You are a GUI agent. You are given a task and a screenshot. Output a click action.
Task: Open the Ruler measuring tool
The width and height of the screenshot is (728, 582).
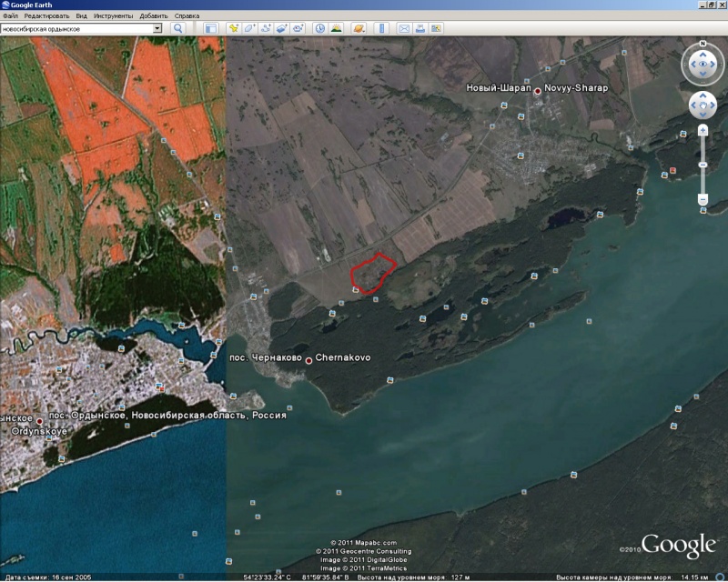(380, 28)
